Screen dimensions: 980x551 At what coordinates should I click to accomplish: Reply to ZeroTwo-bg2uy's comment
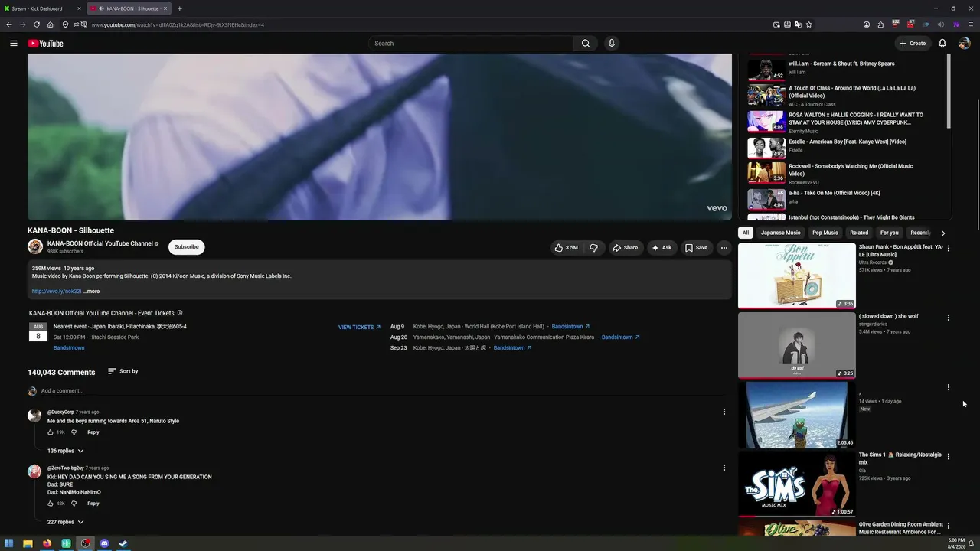[x=93, y=504]
